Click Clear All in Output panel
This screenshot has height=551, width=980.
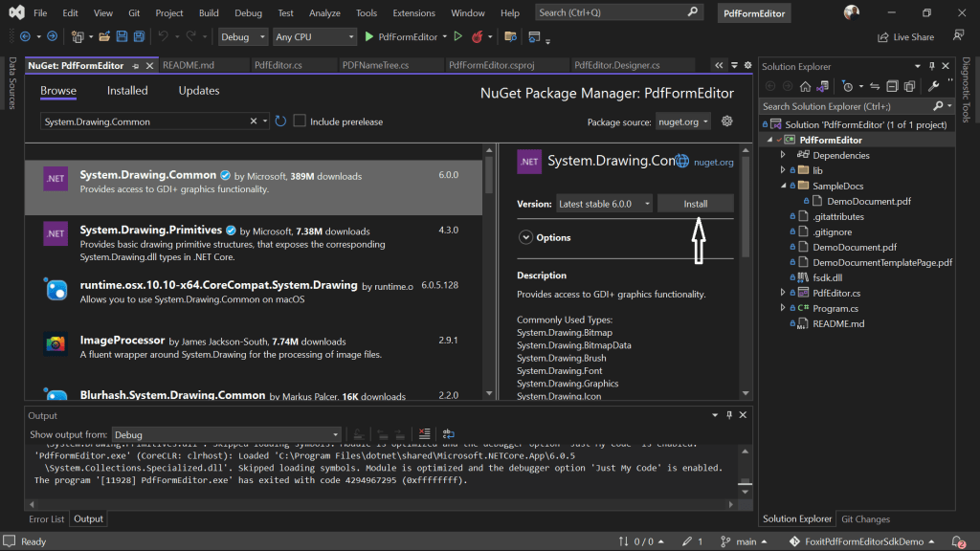click(x=424, y=434)
